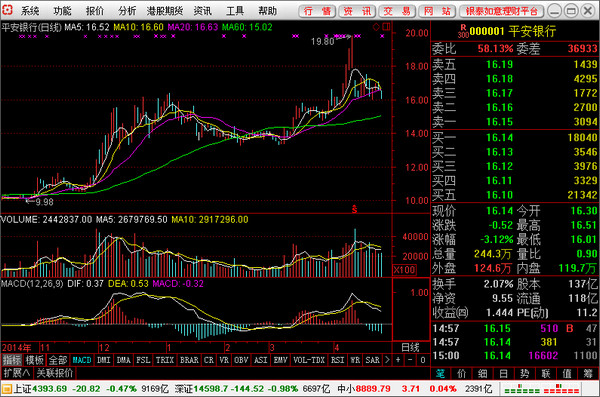Select the VOL-TDX indicator
This screenshot has height=397, width=600.
pyautogui.click(x=309, y=360)
